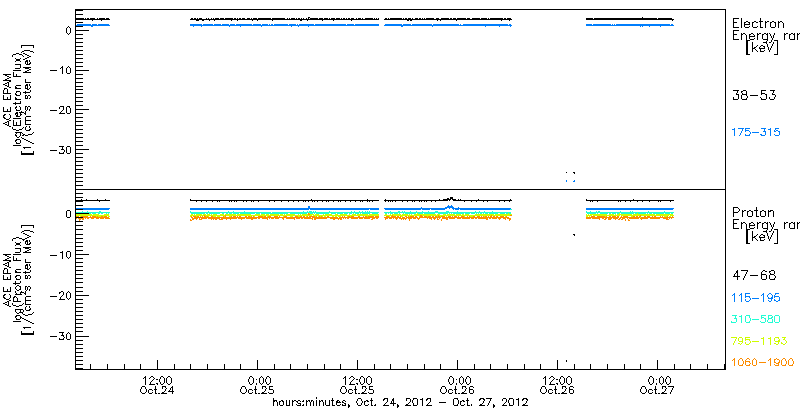The width and height of the screenshot is (800, 410).
Task: Click the [keV] unit under Proton heading
Action: [x=761, y=237]
